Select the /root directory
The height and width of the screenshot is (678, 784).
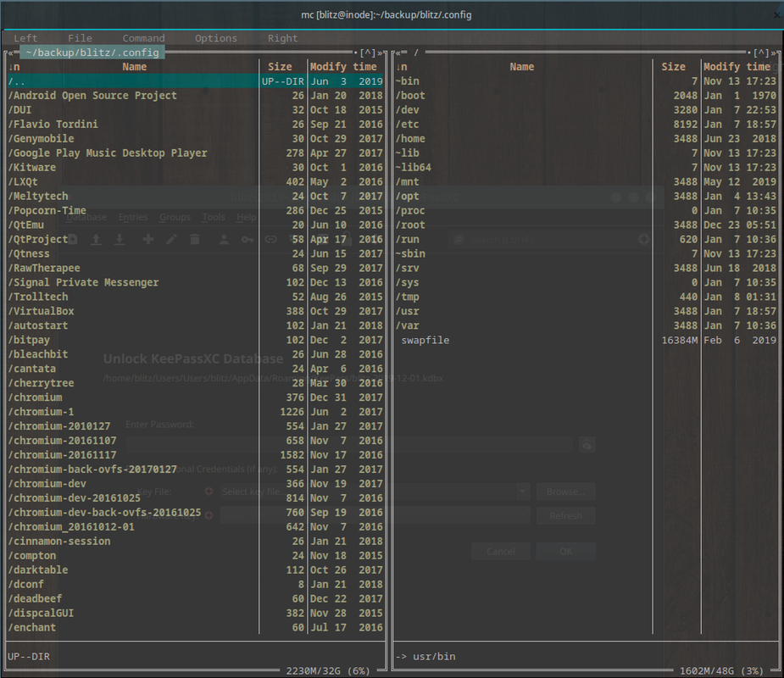pos(586,225)
